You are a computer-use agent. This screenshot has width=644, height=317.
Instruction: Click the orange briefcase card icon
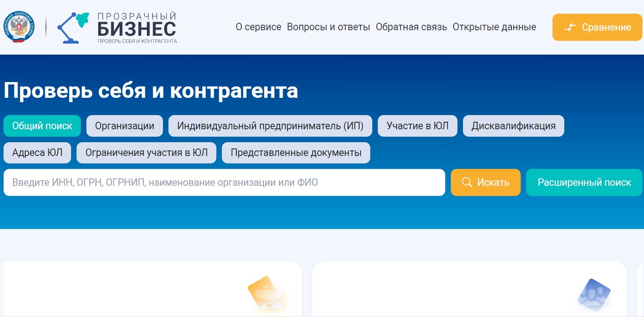tap(267, 293)
